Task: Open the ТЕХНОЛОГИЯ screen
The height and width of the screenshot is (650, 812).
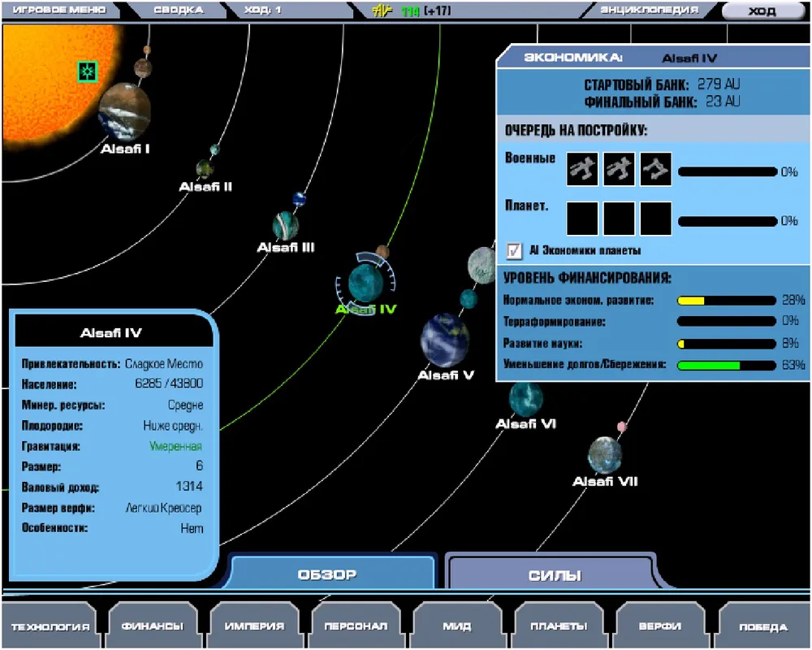Action: click(50, 626)
